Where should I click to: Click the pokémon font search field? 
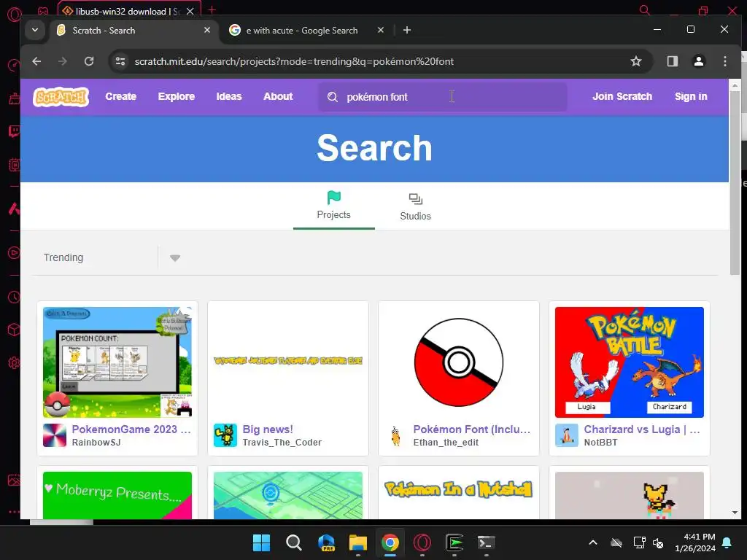click(x=443, y=97)
